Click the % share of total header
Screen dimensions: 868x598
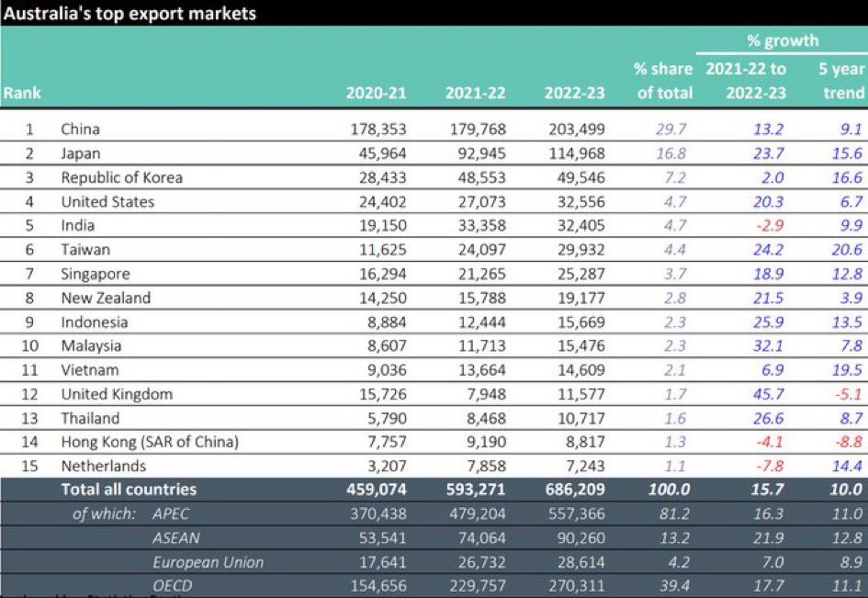click(661, 81)
